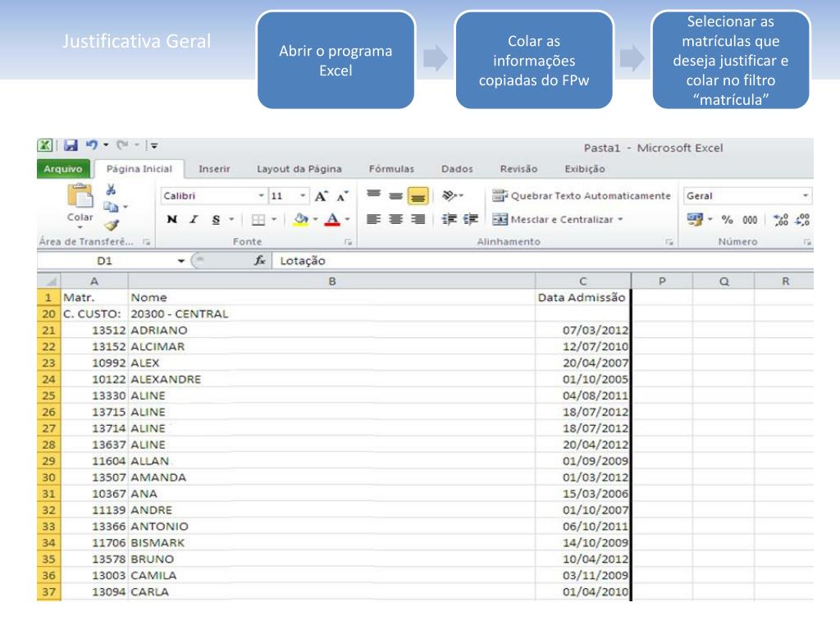
Task: Apply Percent Style with the % icon
Action: pyautogui.click(x=727, y=220)
